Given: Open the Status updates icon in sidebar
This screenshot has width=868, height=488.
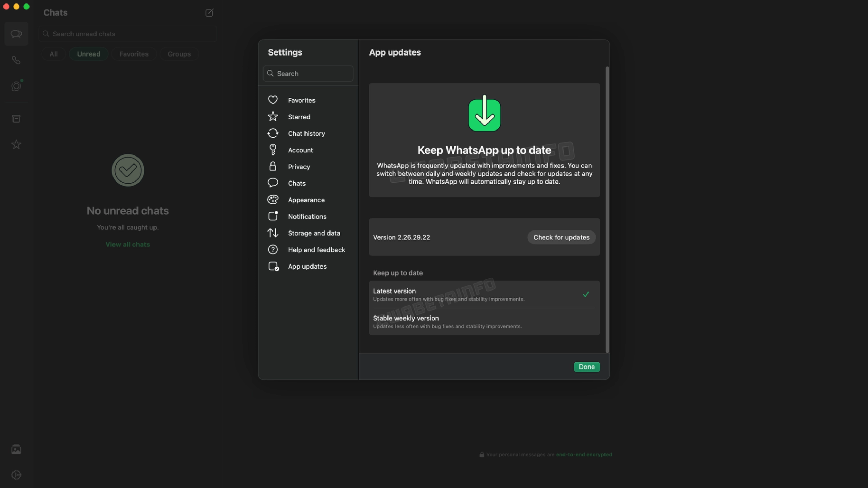Looking at the screenshot, I should click(16, 86).
